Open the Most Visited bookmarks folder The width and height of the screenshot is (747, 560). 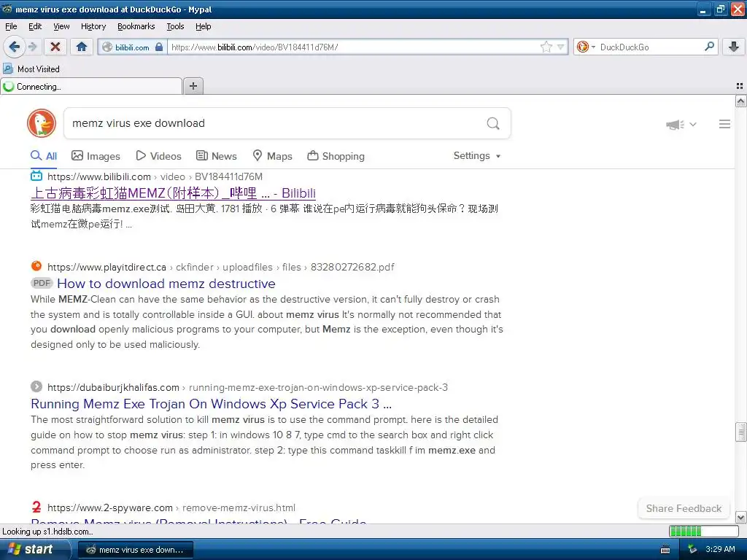coord(31,69)
